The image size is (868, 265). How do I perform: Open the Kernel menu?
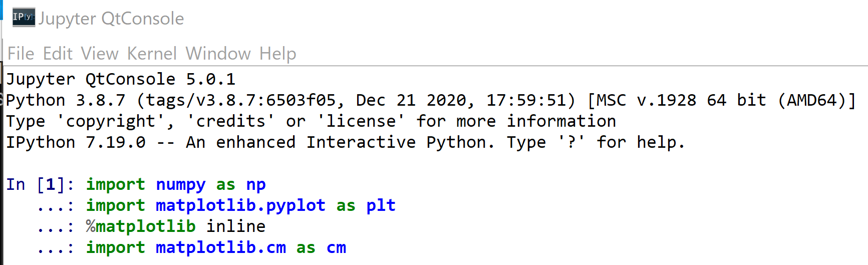pos(152,54)
